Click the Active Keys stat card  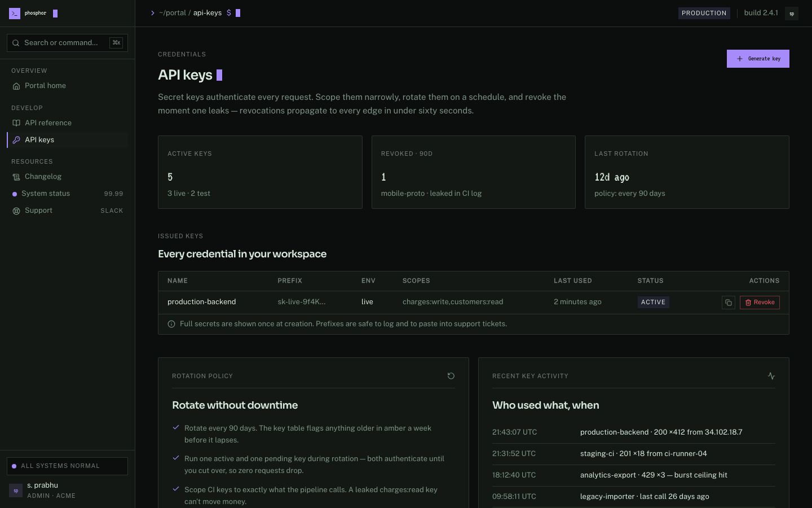(260, 172)
